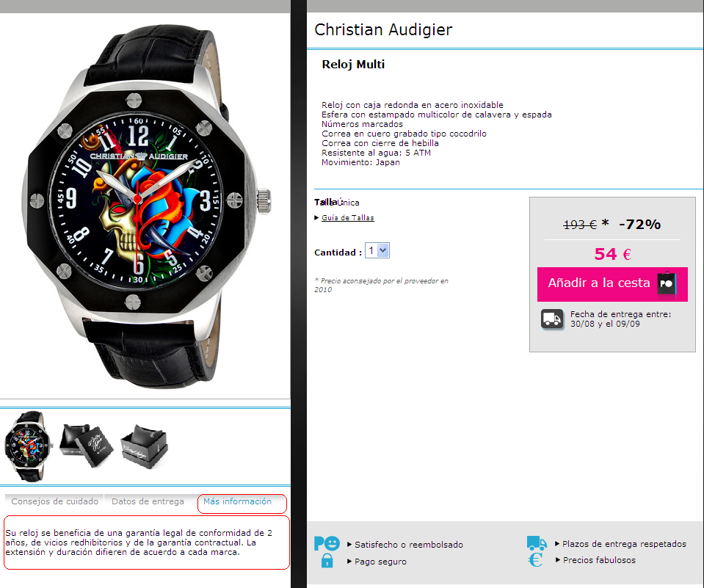Image resolution: width=704 pixels, height=588 pixels.
Task: Click the padlock icon next to Pago seguro
Action: (x=327, y=561)
